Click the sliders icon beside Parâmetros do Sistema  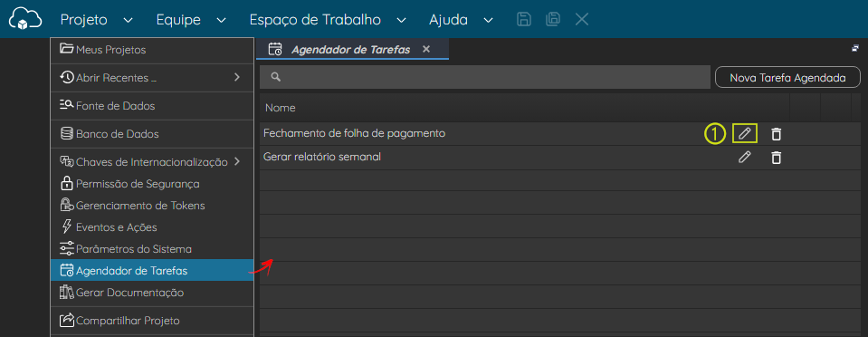tap(66, 248)
